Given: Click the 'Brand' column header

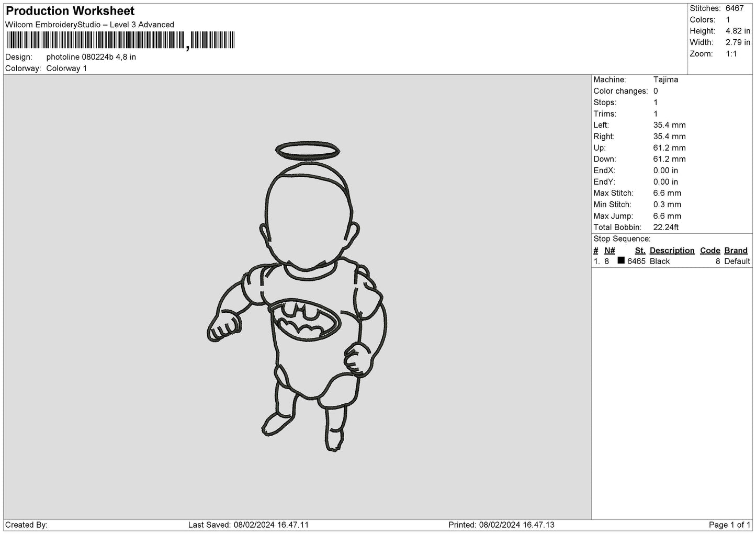Looking at the screenshot, I should tap(736, 251).
